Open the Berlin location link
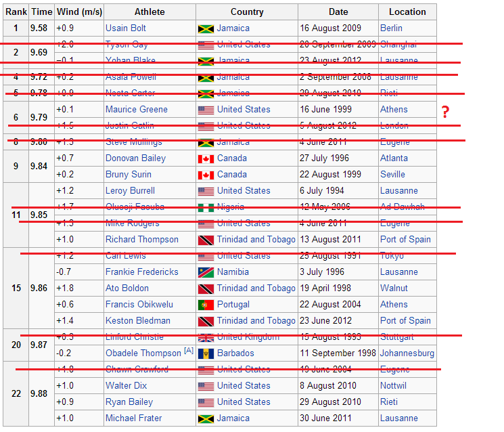 point(391,28)
